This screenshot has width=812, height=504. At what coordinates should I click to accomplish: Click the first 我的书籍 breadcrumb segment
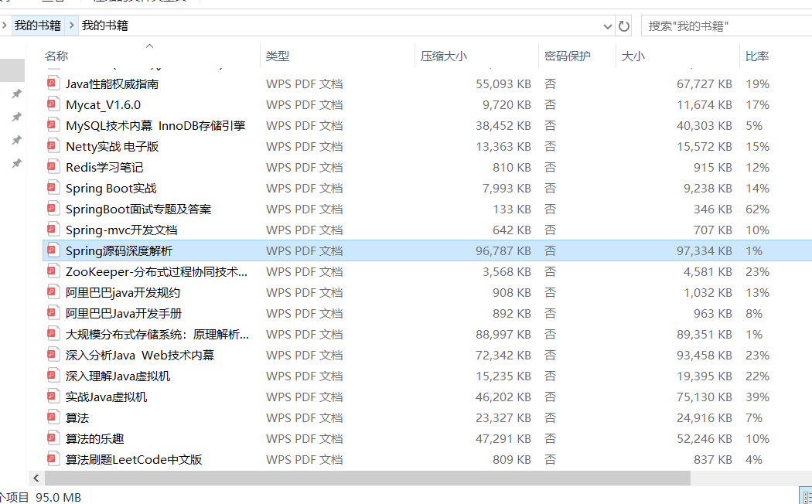38,26
